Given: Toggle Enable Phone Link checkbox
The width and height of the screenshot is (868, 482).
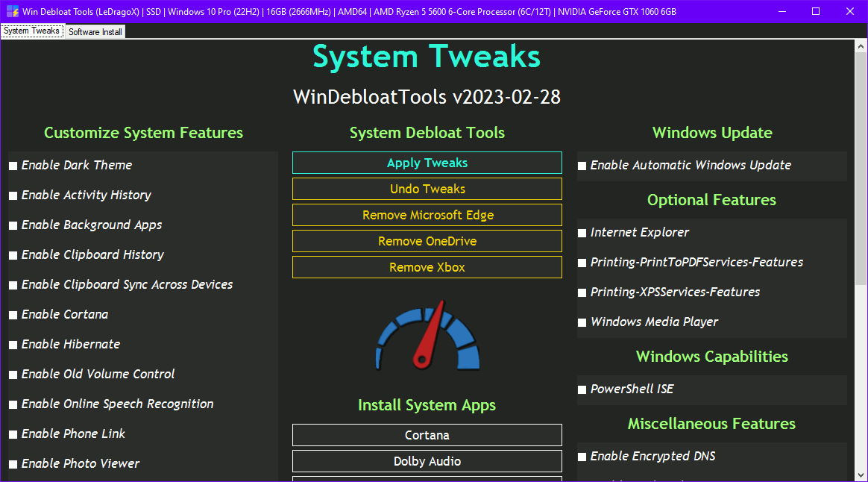Looking at the screenshot, I should click(x=13, y=435).
